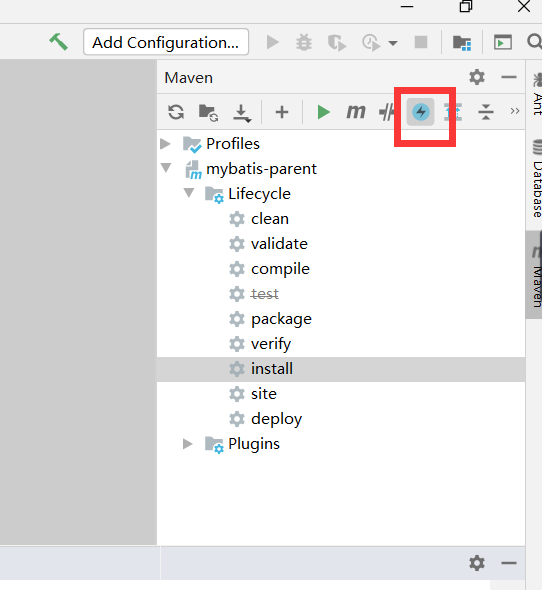Click Run with Coverage shield icon
This screenshot has width=542, height=590.
point(336,43)
